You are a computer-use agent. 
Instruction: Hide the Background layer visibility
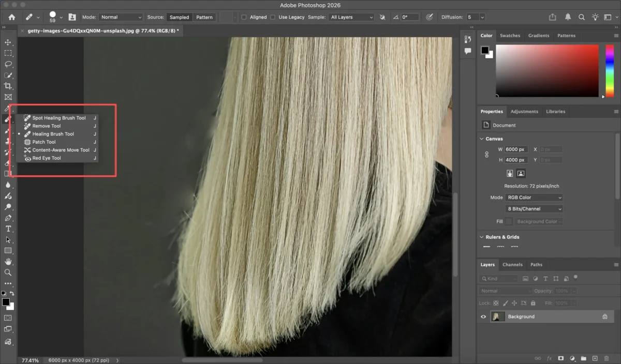point(483,316)
